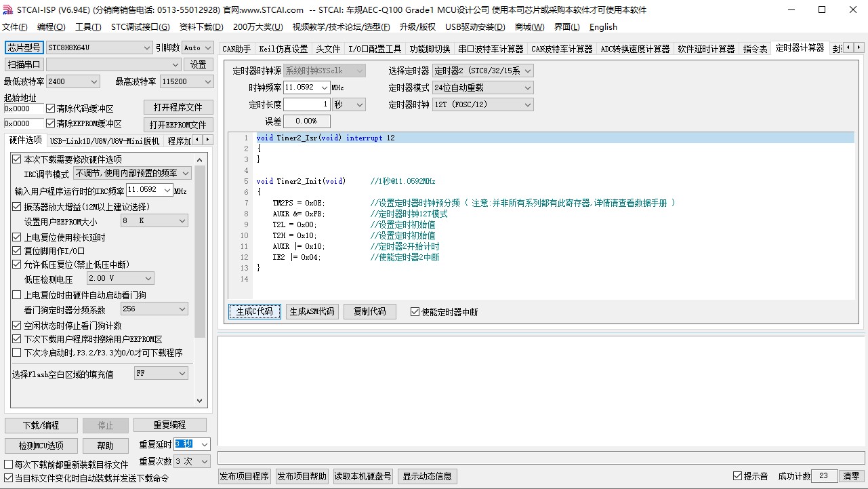
Task: Toggle '上电复位使用较长延时' checkbox
Action: [x=17, y=237]
